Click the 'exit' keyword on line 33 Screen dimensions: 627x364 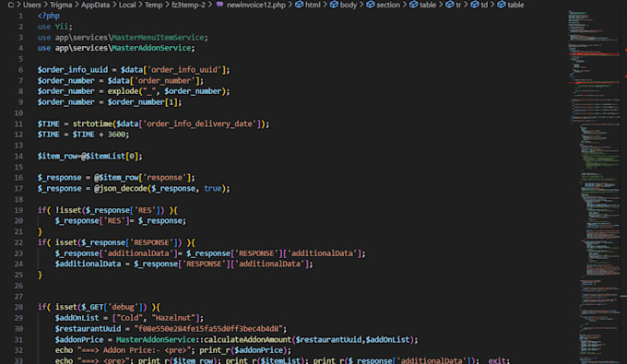(x=497, y=360)
